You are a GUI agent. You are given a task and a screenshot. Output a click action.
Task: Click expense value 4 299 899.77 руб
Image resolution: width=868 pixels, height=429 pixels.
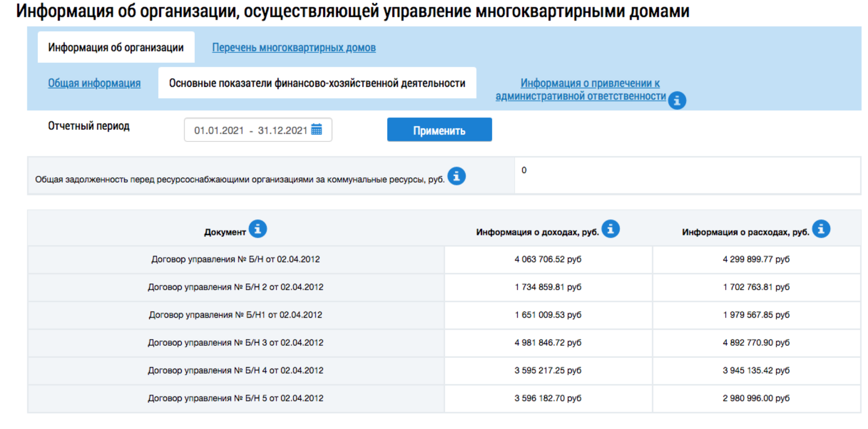coord(756,259)
